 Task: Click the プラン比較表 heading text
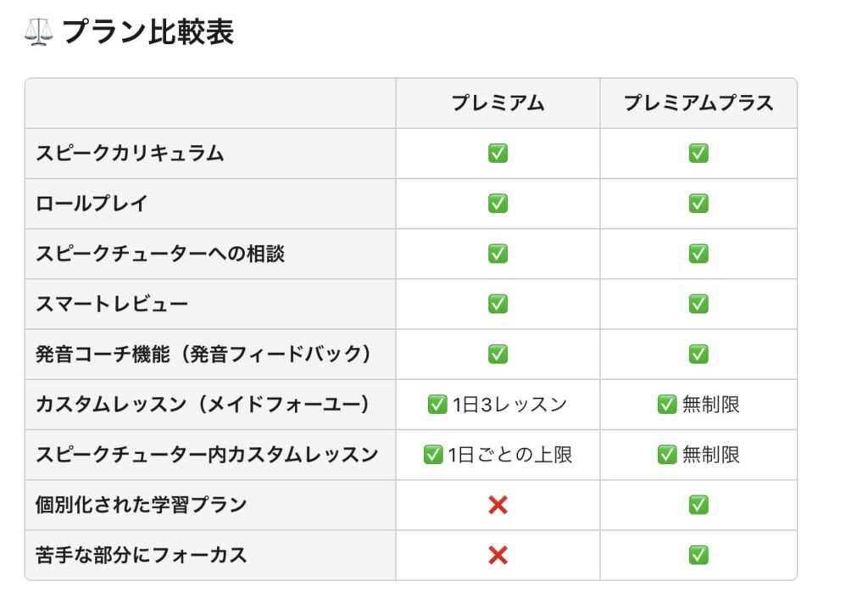coord(148,32)
